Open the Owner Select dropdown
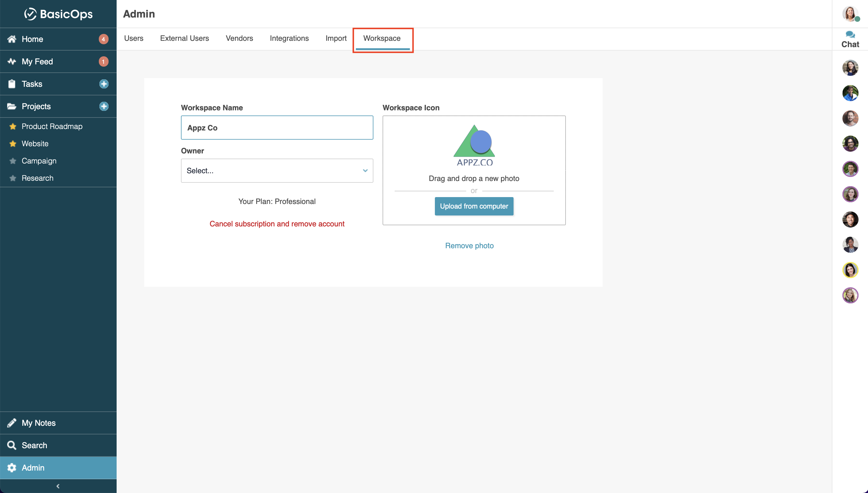 pyautogui.click(x=277, y=171)
